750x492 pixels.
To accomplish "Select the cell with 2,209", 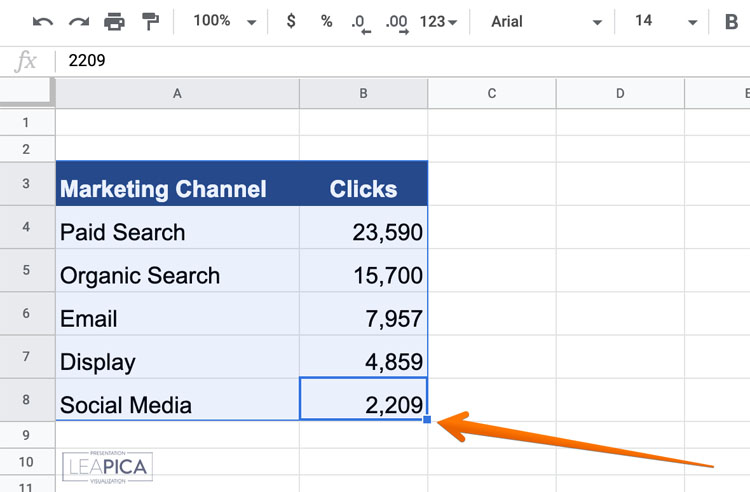I will (x=364, y=399).
